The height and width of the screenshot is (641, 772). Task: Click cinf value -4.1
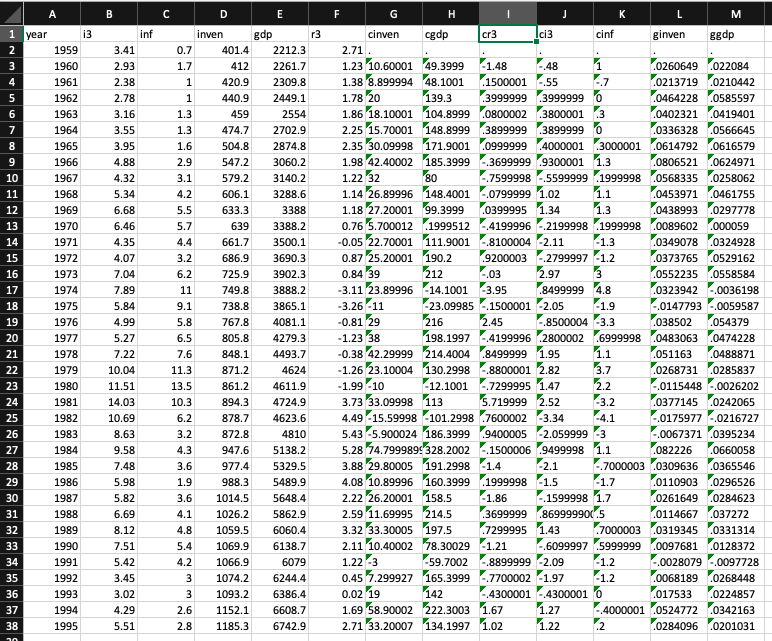pyautogui.click(x=622, y=418)
